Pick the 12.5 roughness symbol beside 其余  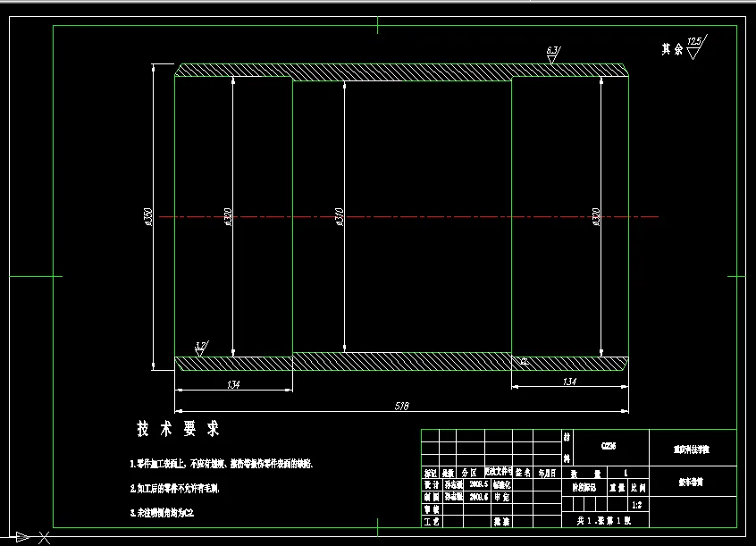point(696,46)
